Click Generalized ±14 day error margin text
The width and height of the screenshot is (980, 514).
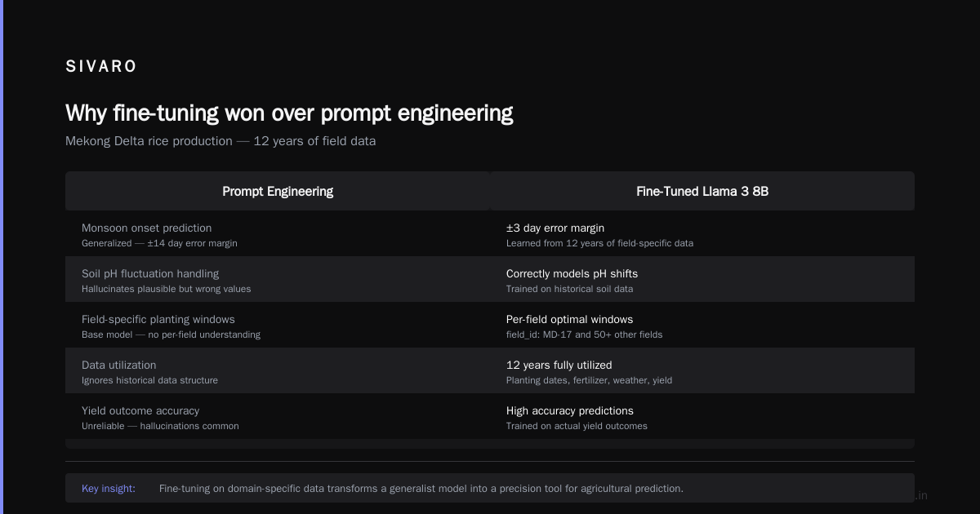pyautogui.click(x=159, y=243)
